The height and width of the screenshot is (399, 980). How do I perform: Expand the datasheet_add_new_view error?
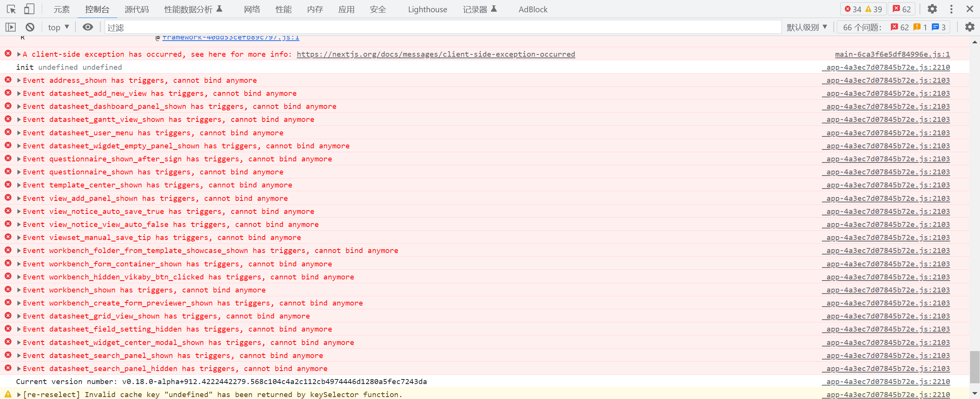click(19, 94)
